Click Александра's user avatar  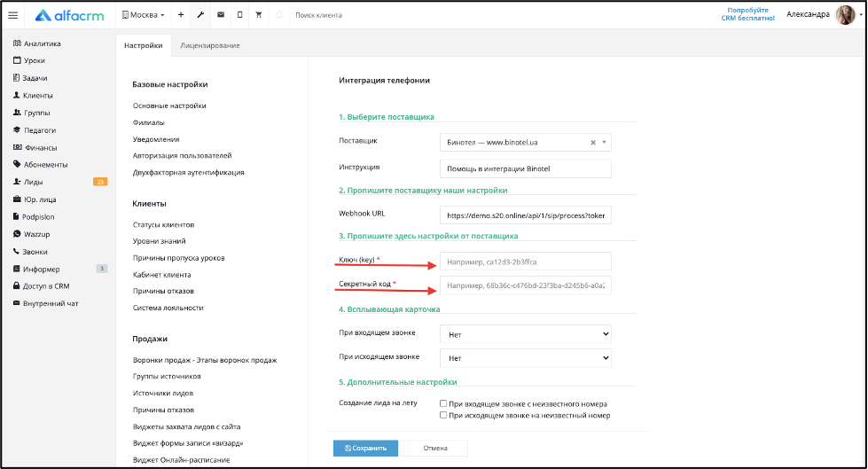[x=845, y=15]
